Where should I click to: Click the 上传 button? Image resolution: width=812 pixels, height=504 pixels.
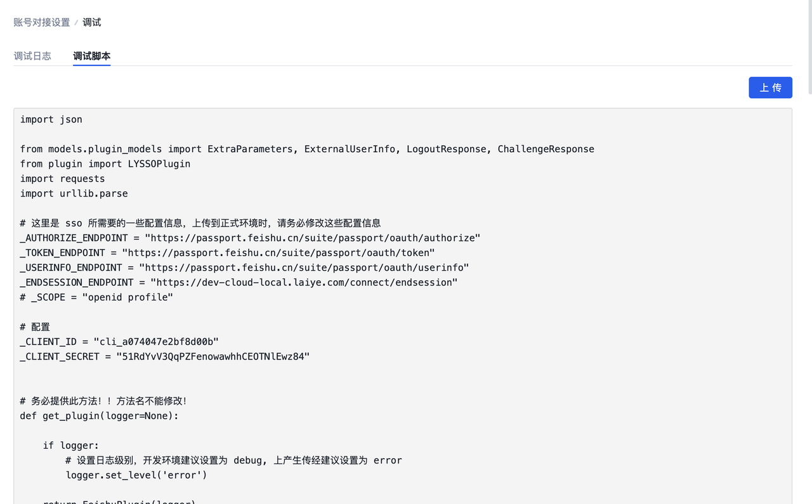770,87
